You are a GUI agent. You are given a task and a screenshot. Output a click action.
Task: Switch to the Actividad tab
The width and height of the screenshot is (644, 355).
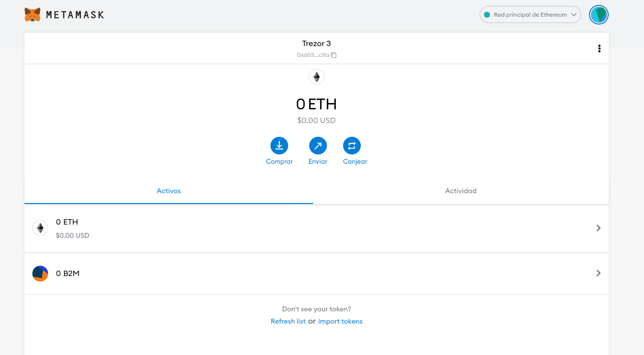click(461, 191)
